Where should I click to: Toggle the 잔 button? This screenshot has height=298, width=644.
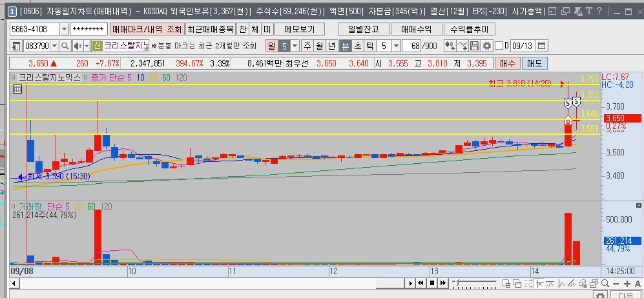pos(243,29)
